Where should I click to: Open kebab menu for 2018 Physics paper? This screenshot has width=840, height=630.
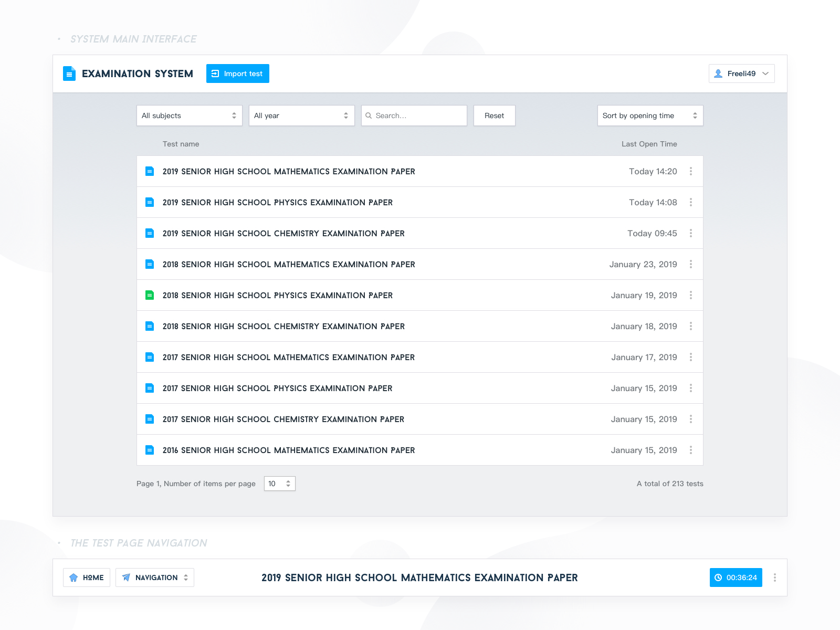coord(690,295)
